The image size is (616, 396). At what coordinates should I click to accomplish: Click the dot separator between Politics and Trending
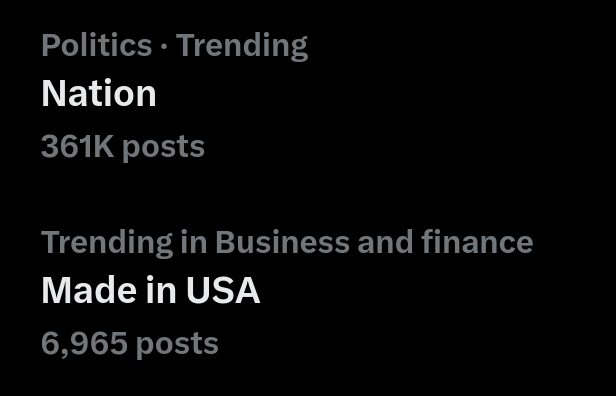(x=164, y=46)
